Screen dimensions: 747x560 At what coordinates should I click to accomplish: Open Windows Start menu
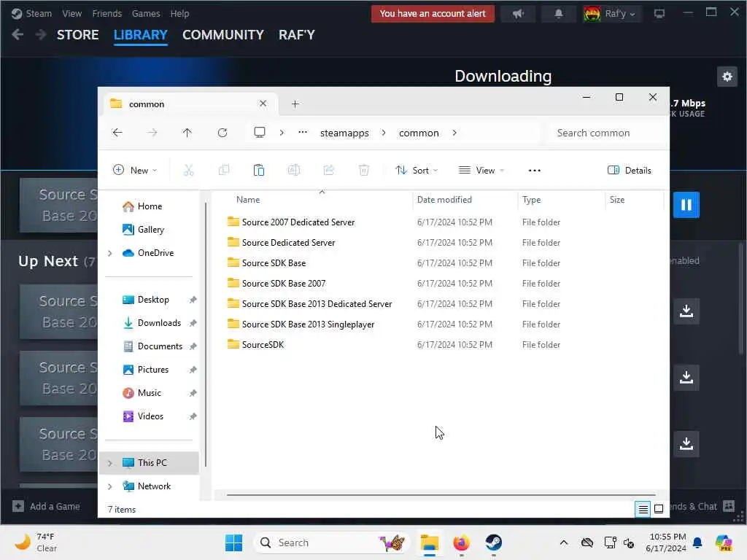click(233, 542)
